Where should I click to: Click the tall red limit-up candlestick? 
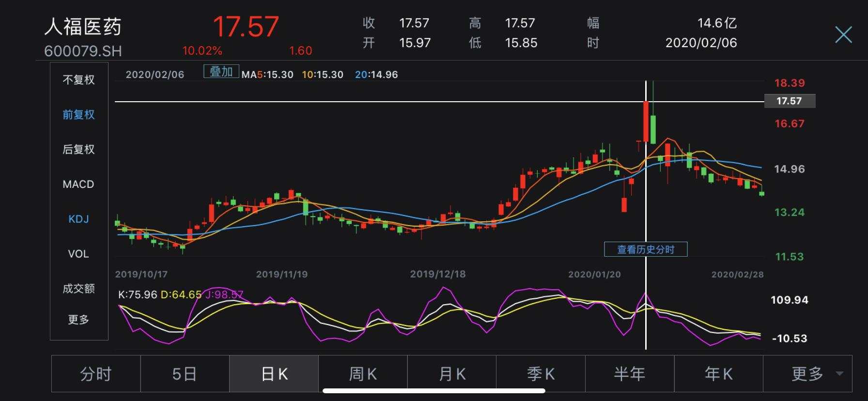646,122
